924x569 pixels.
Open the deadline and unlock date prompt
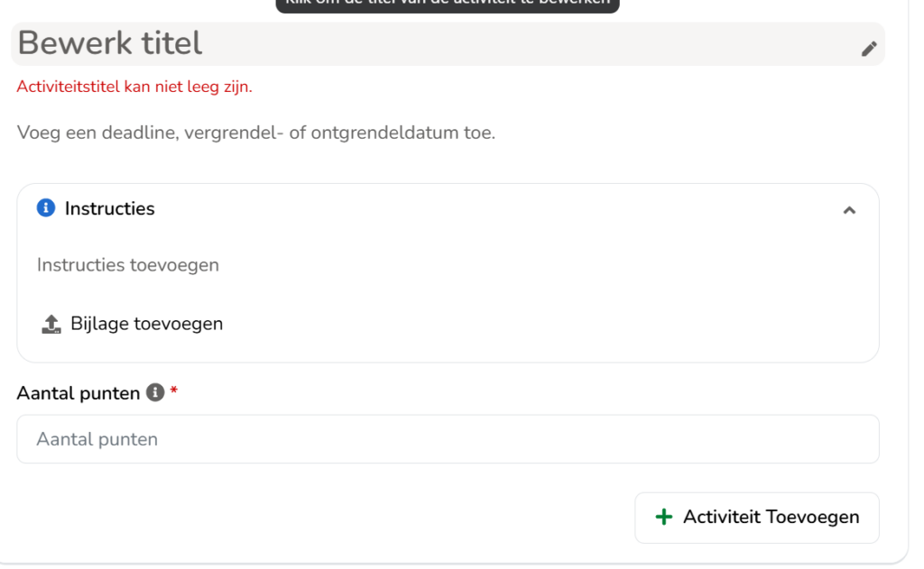[x=255, y=133]
